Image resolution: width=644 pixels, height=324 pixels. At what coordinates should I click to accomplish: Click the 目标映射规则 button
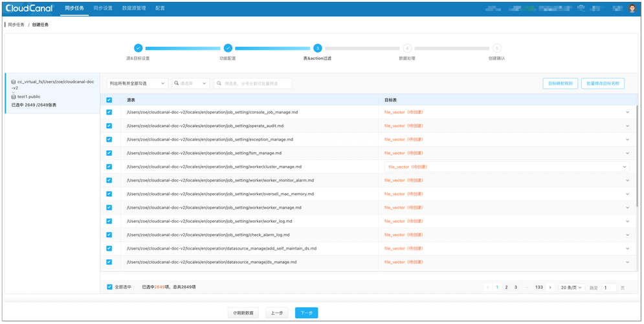coord(561,84)
